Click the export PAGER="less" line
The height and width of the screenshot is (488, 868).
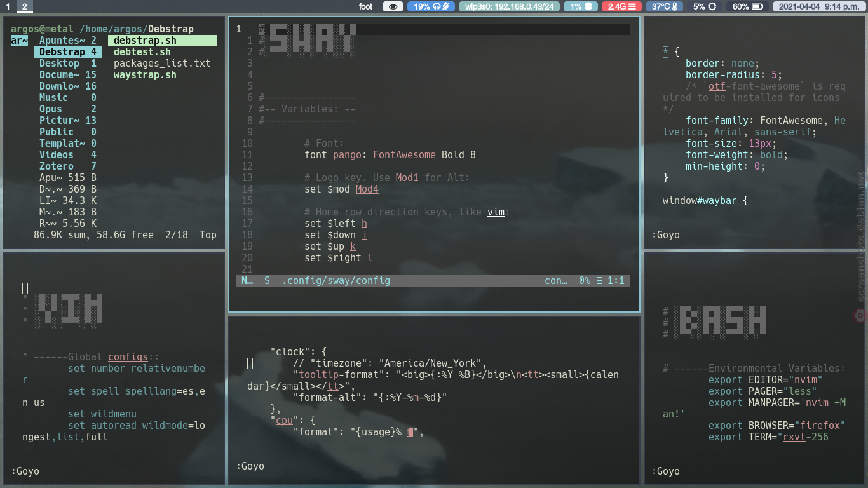[x=763, y=391]
